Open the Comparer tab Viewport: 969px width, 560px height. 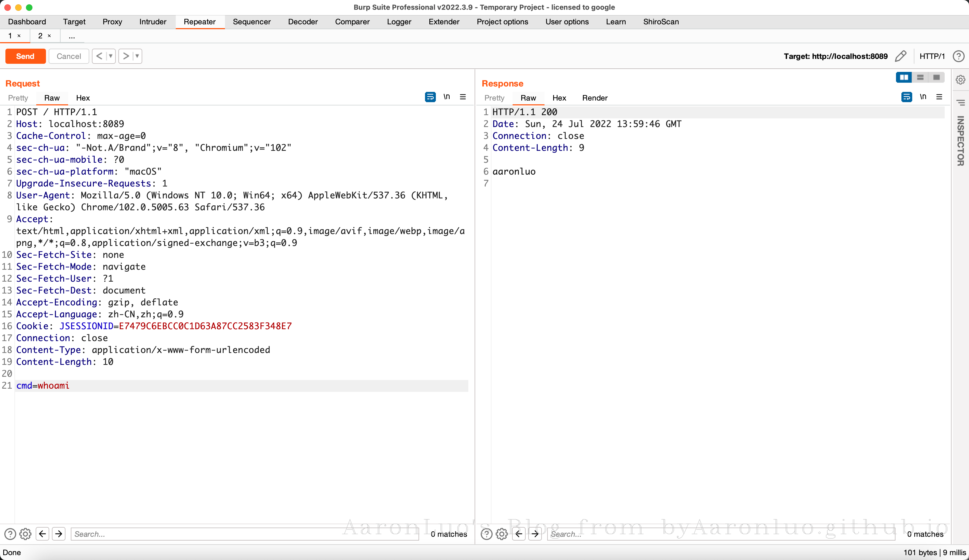pos(352,22)
